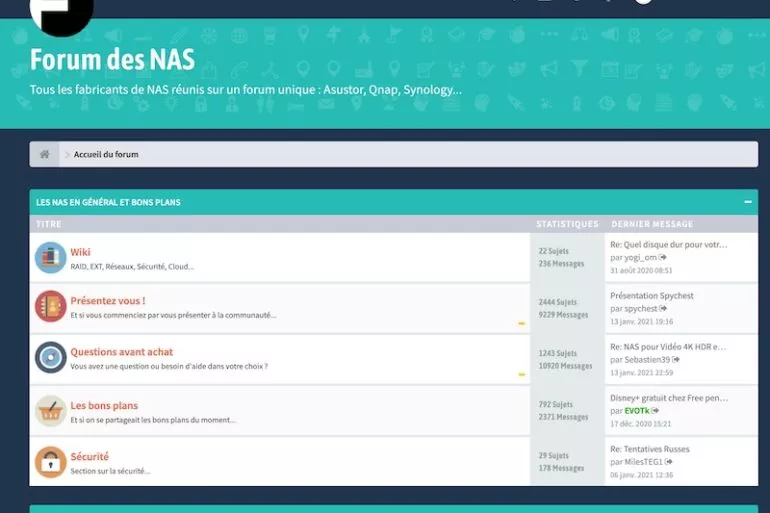Open the Les bons plans forum

[104, 406]
